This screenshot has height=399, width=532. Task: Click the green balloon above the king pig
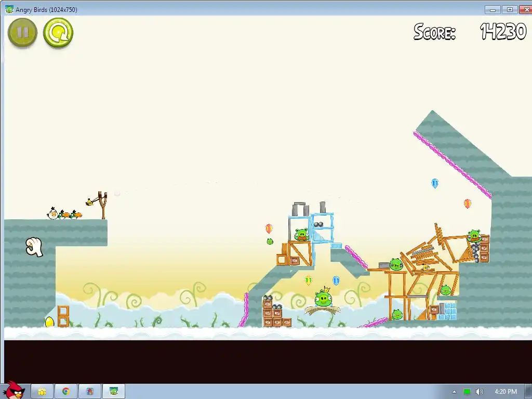click(x=308, y=280)
